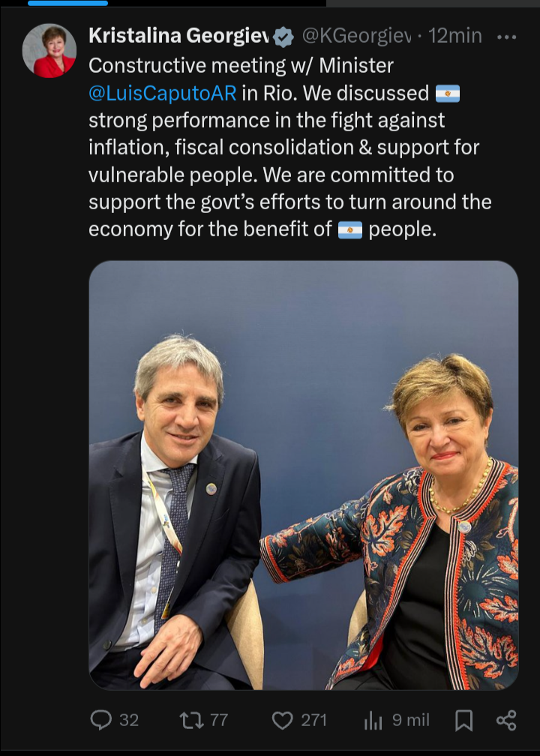This screenshot has width=540, height=756.
Task: Open Kristalina Georgieva profile avatar
Action: pos(49,51)
